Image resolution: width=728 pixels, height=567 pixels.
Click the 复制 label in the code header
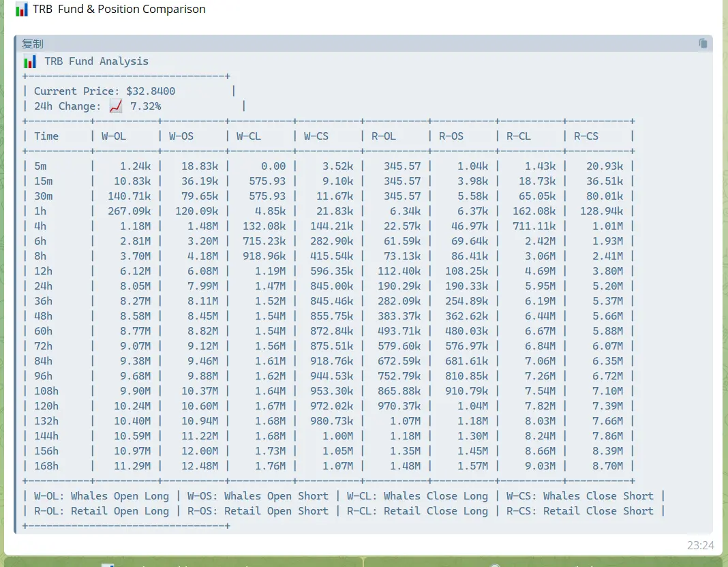coord(33,44)
